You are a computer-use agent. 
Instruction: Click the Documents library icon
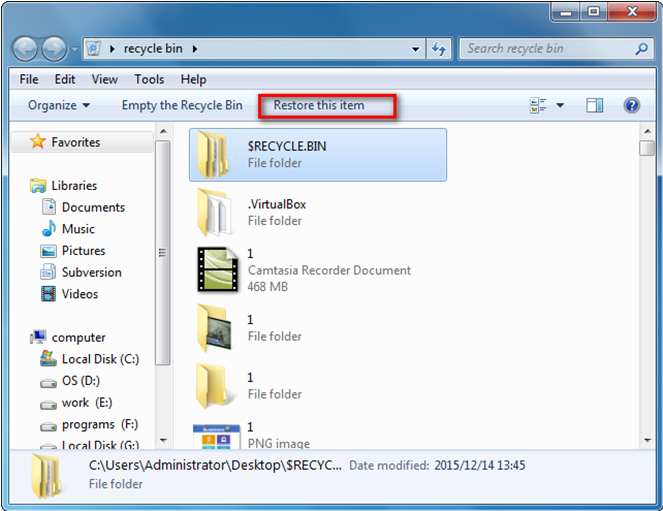pos(49,207)
